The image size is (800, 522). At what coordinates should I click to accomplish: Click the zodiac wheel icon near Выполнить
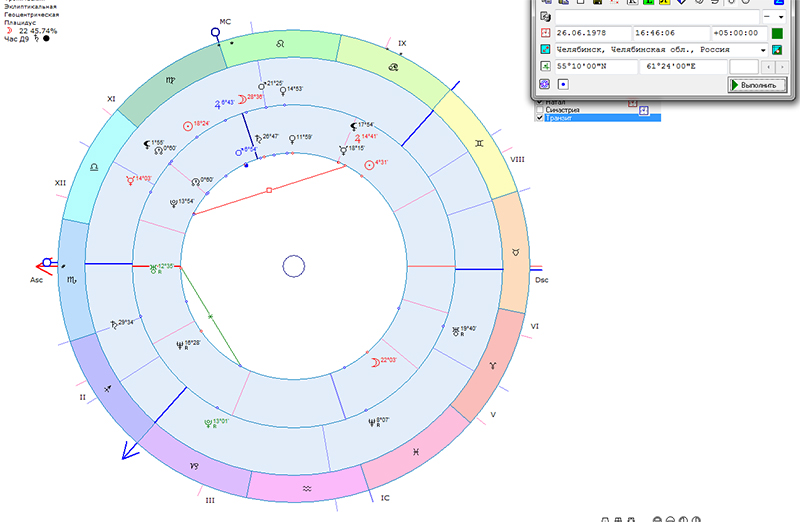pyautogui.click(x=545, y=85)
